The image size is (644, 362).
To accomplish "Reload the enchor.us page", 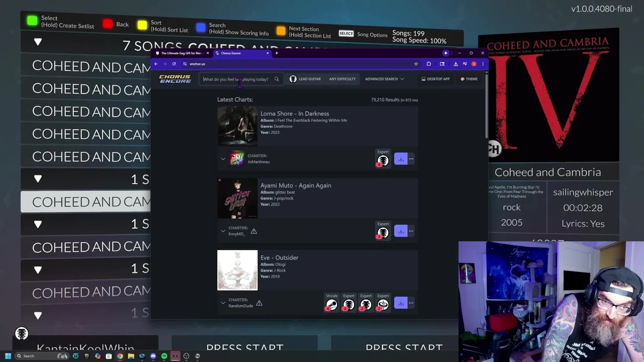I will click(x=174, y=64).
